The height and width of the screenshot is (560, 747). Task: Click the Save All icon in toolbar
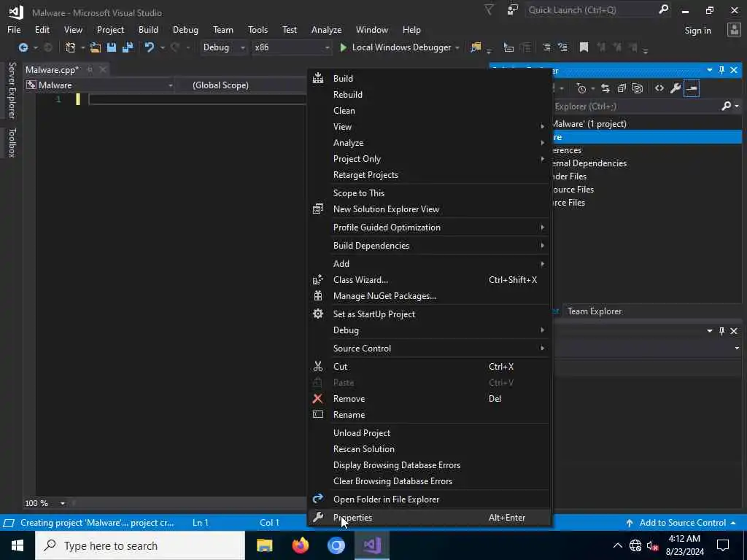click(128, 47)
